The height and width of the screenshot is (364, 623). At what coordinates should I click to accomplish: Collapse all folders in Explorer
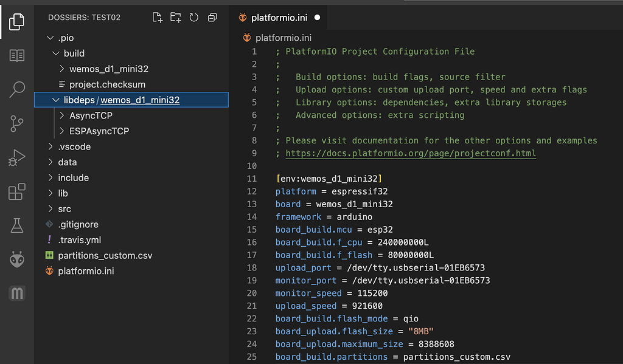tap(212, 18)
